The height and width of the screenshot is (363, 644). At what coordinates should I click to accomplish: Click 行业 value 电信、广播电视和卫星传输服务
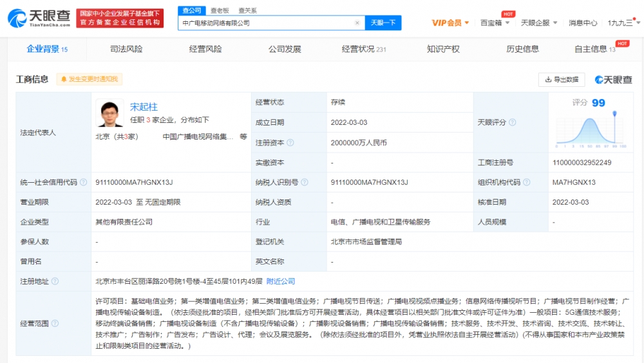[381, 222]
